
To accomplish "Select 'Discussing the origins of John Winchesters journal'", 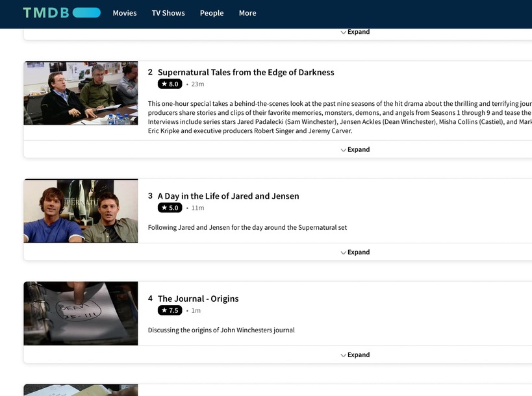I will [x=222, y=330].
